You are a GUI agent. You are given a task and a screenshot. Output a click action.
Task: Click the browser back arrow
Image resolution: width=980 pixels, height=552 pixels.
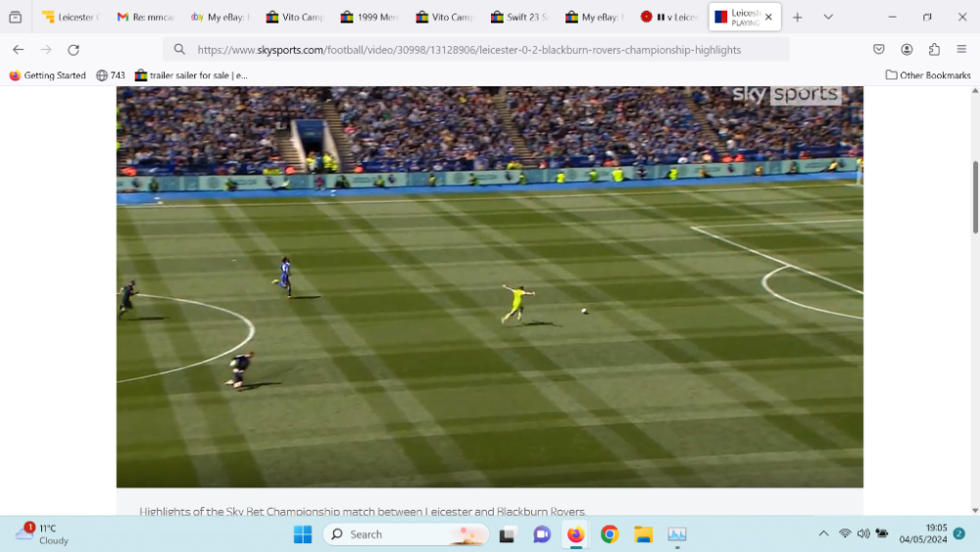coord(18,49)
